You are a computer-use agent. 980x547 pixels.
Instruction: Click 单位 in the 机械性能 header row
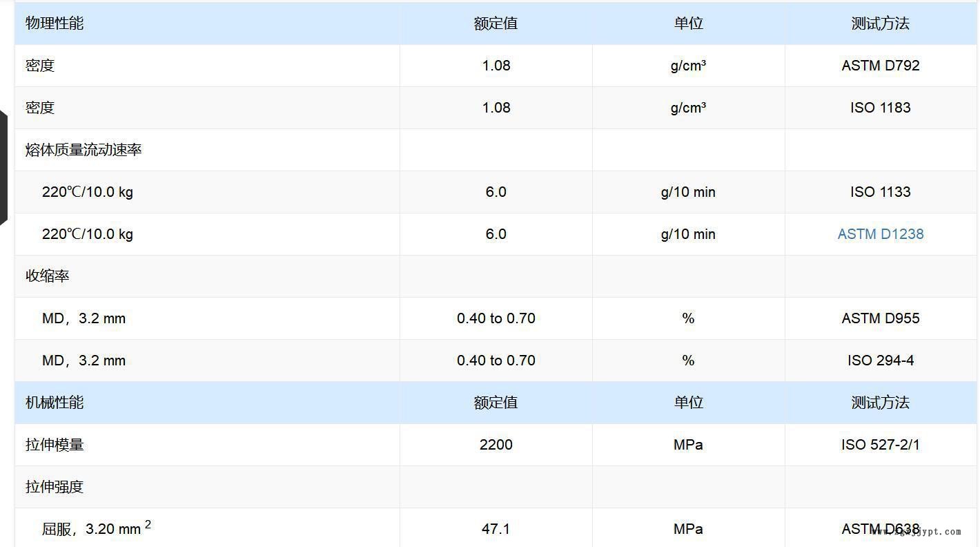(x=688, y=403)
